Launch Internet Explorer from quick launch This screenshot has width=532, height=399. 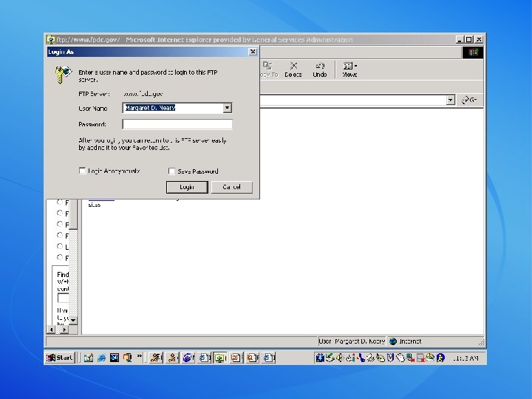pyautogui.click(x=101, y=358)
